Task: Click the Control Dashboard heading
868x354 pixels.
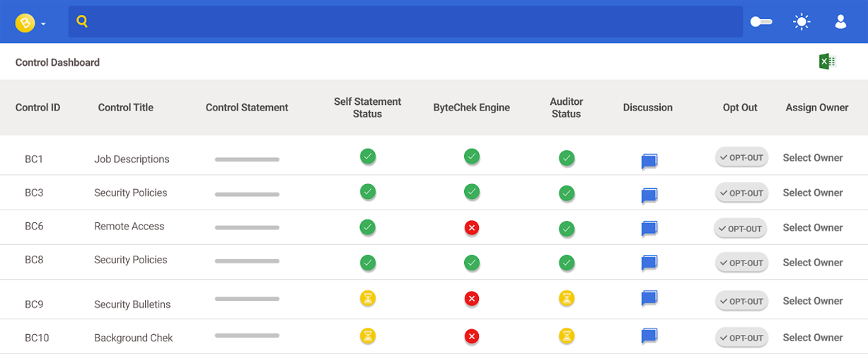Action: (57, 62)
